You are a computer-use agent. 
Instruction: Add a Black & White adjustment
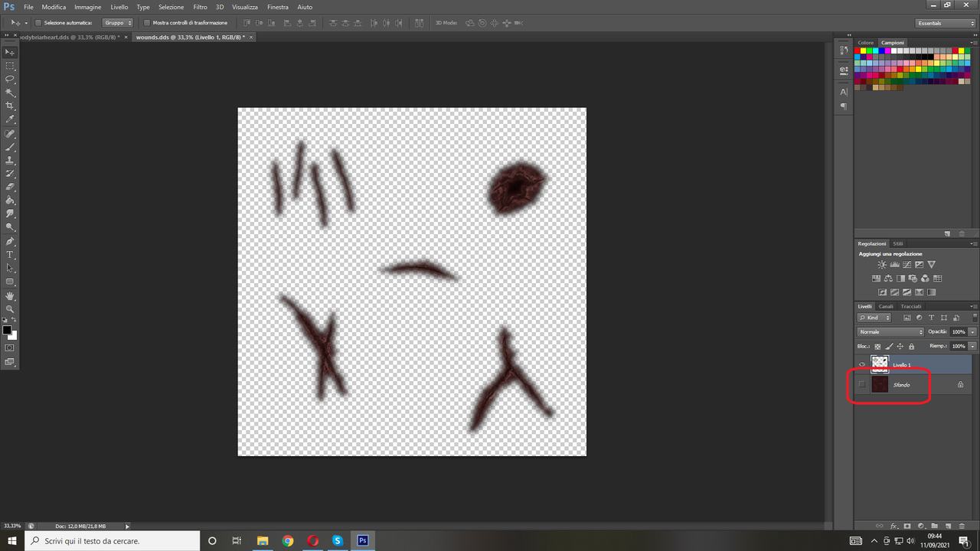(900, 279)
